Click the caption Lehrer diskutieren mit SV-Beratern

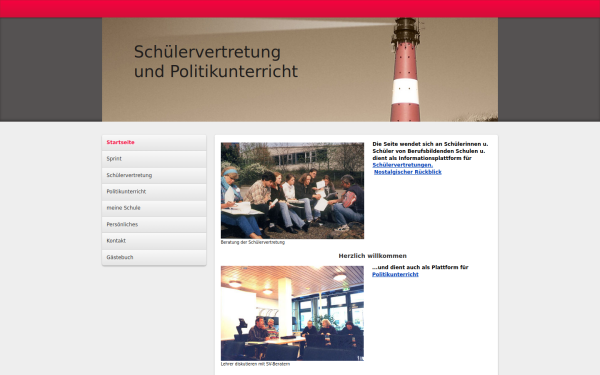255,364
